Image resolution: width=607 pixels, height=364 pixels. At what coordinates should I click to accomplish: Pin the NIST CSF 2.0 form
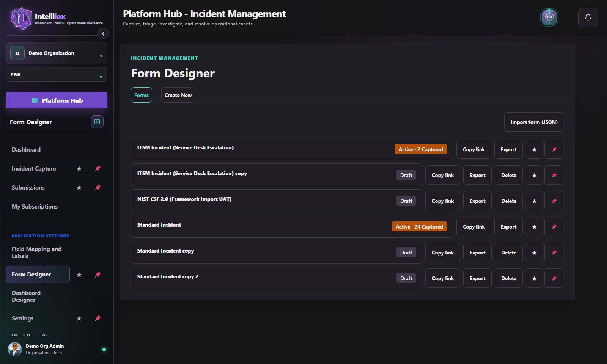click(554, 201)
